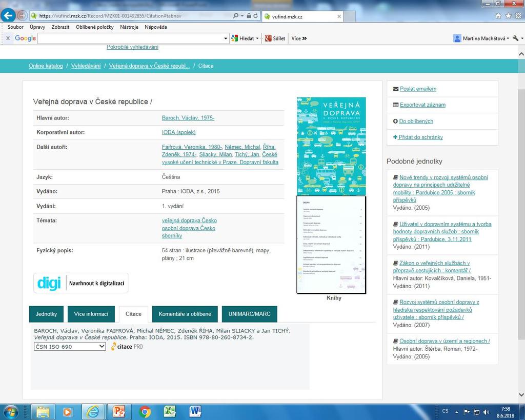This screenshot has height=420, width=525.
Task: Click the veřejná doprava Česko topic link
Action: (189, 220)
